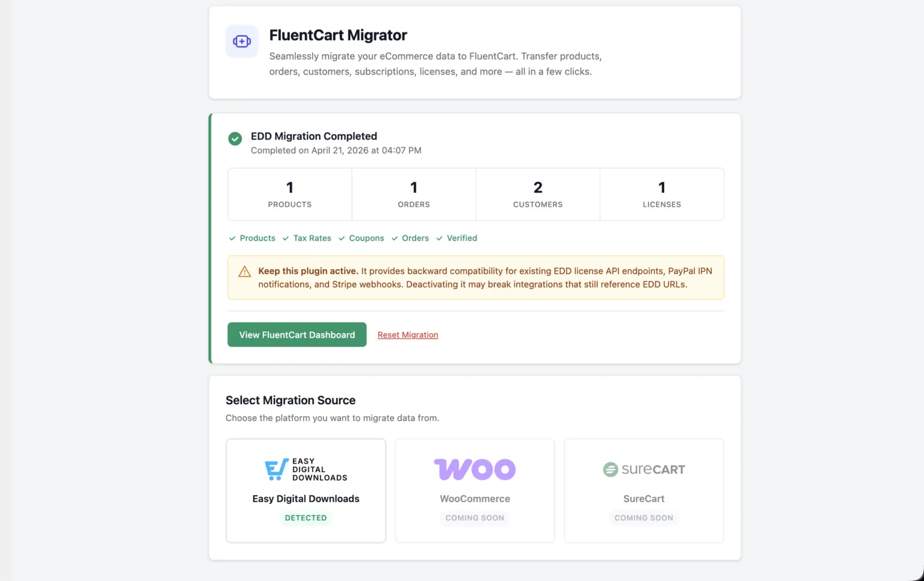Click the green migration completed checkmark icon

(x=235, y=139)
